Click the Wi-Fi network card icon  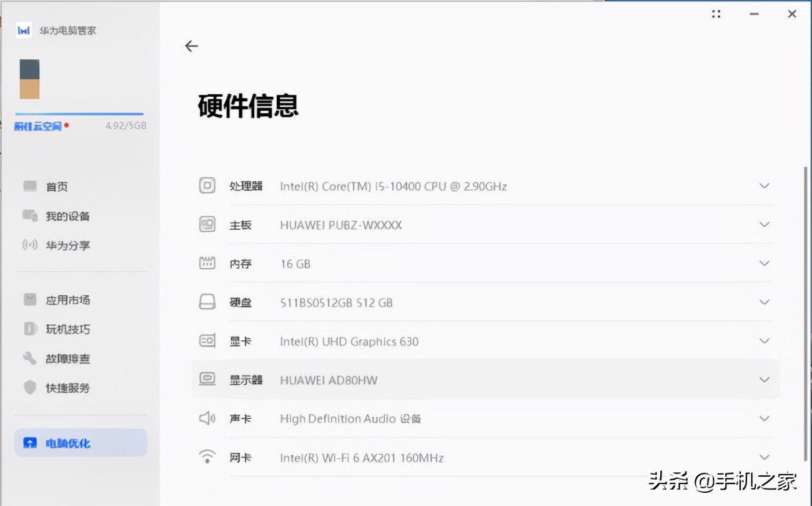click(x=207, y=457)
